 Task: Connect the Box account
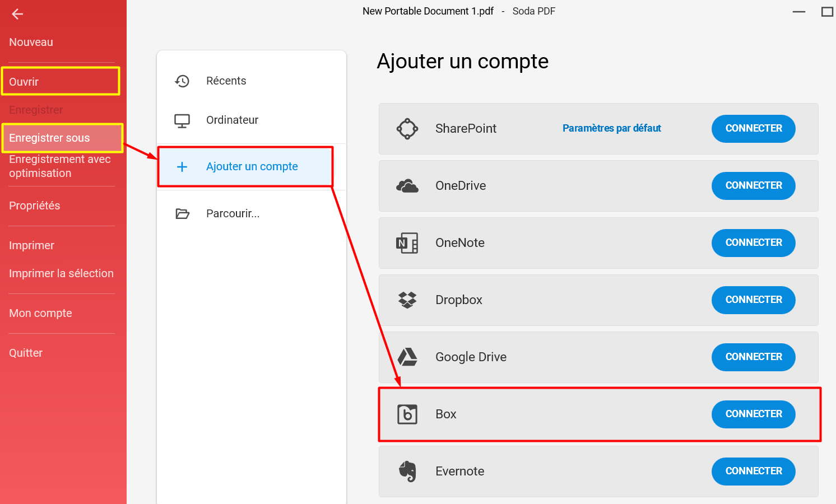pyautogui.click(x=754, y=414)
